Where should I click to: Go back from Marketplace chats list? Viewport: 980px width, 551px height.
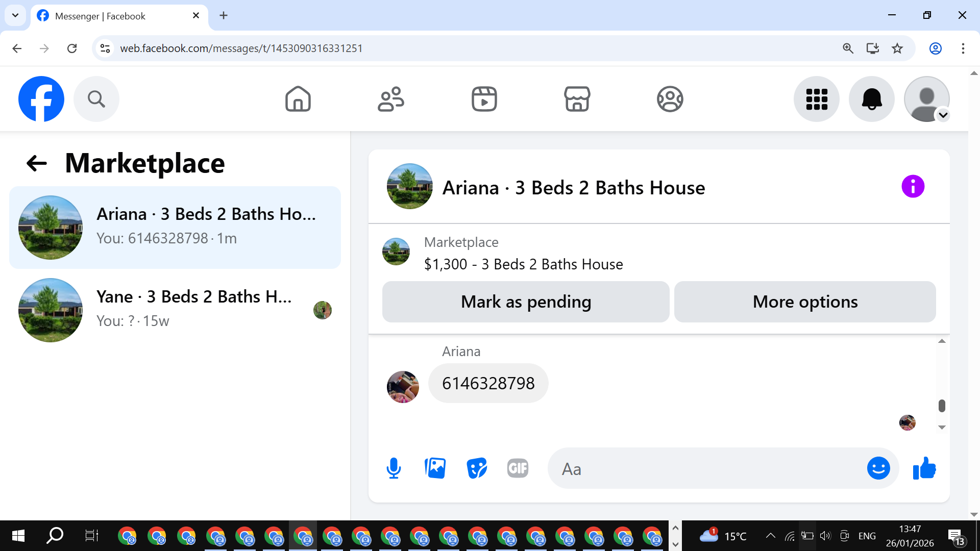click(x=37, y=163)
